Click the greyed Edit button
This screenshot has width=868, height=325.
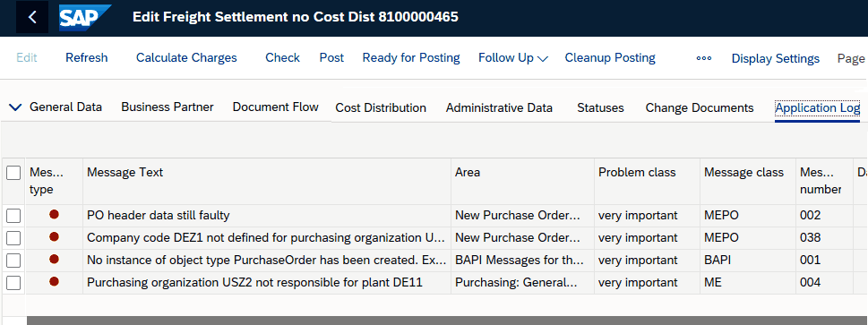[x=27, y=58]
